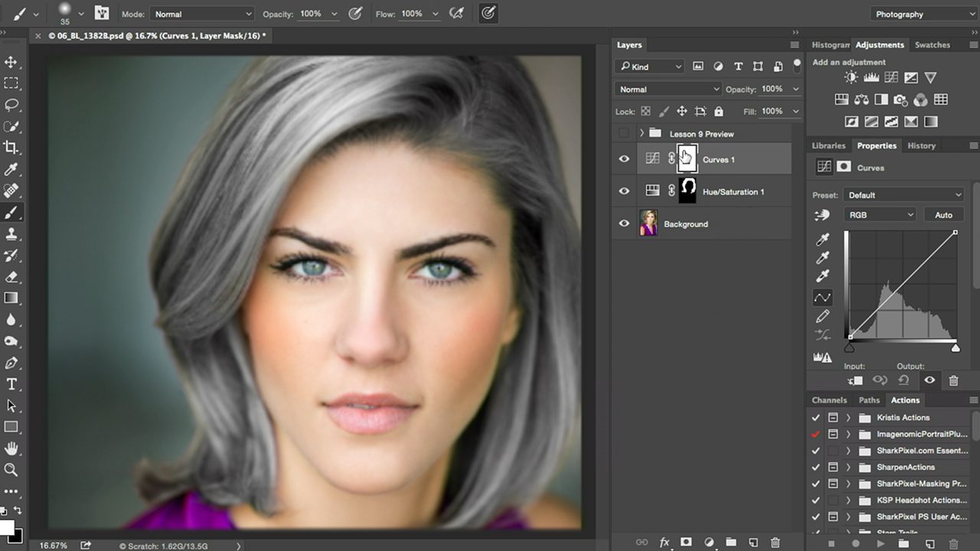Select the Hand tool
The image size is (980, 551).
pos(11,448)
